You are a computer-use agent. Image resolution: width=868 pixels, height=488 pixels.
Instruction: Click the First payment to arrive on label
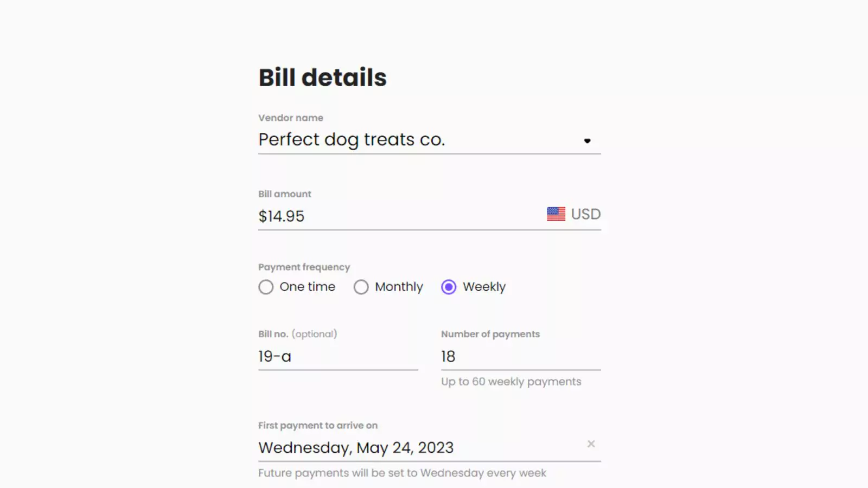[318, 426]
